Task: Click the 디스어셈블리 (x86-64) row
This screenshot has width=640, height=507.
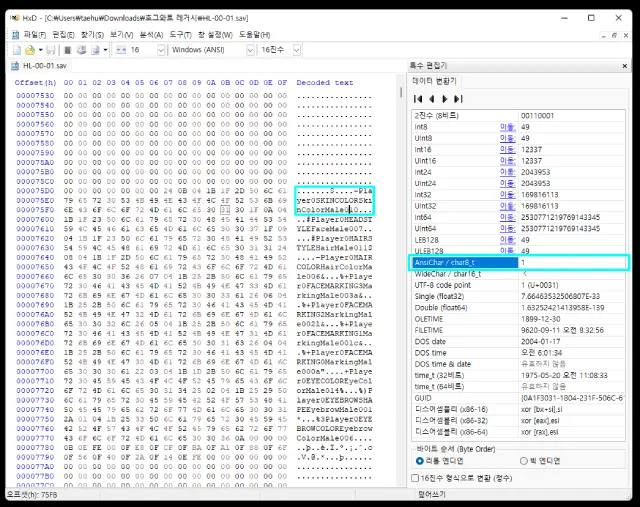Action: tap(518, 432)
